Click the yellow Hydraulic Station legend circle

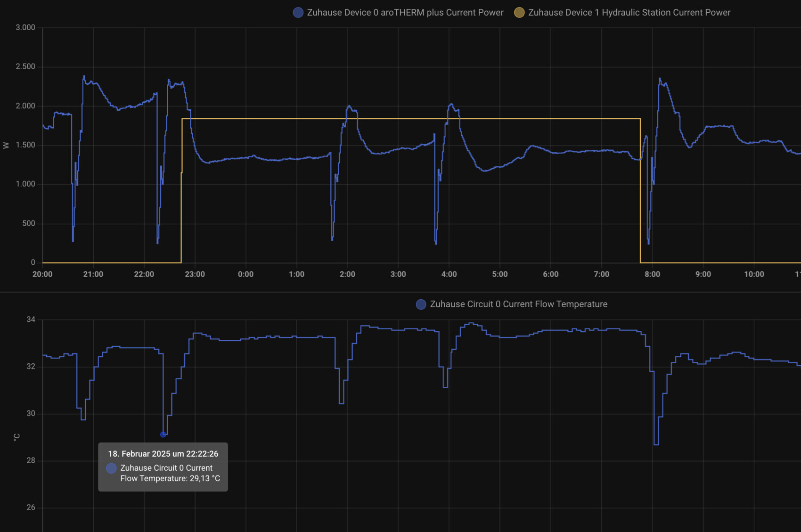519,13
